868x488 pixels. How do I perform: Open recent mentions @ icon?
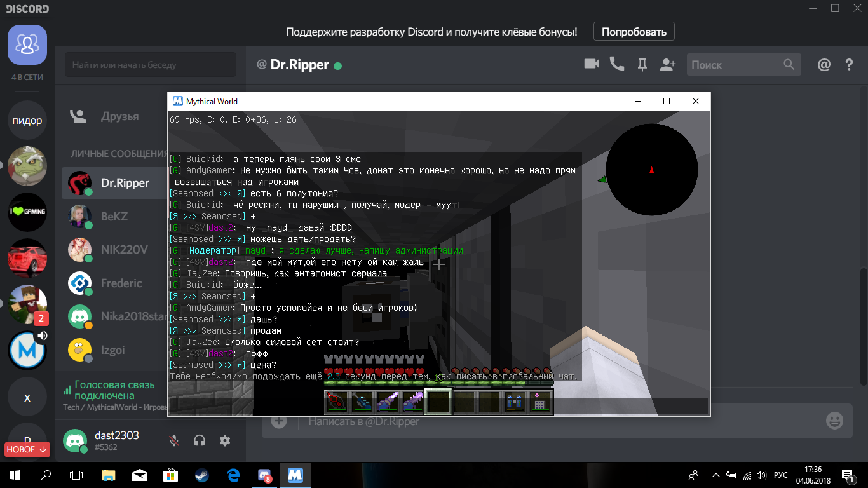click(x=824, y=64)
